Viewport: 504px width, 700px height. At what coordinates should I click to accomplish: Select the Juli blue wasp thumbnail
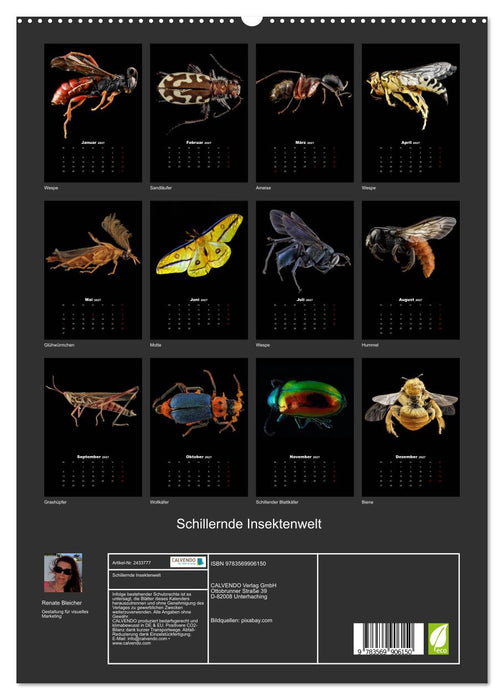pyautogui.click(x=304, y=270)
